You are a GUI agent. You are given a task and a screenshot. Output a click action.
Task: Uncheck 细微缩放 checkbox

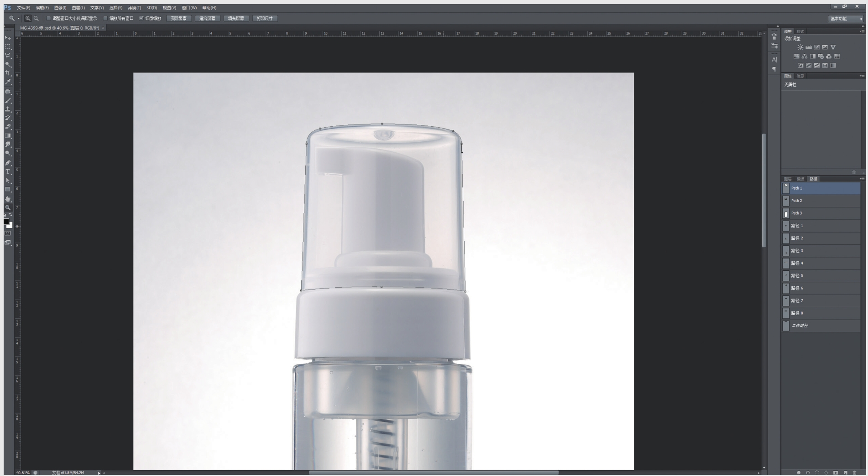click(141, 19)
